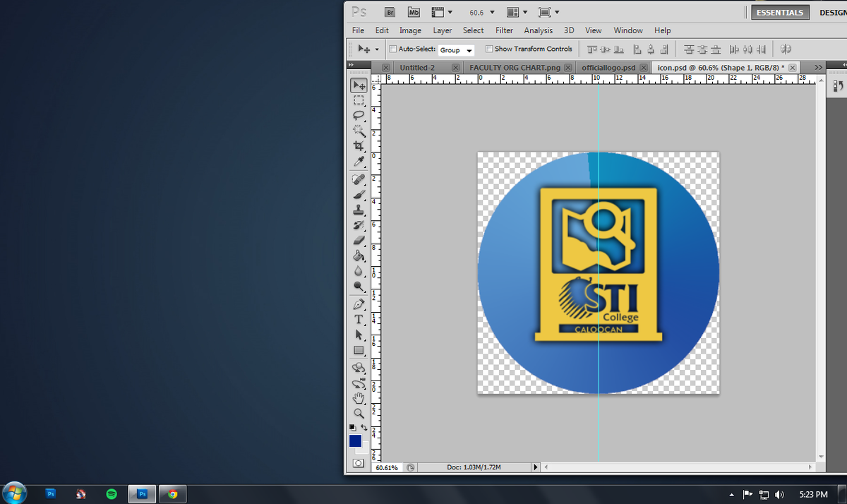Open the Edit menu

tap(382, 30)
